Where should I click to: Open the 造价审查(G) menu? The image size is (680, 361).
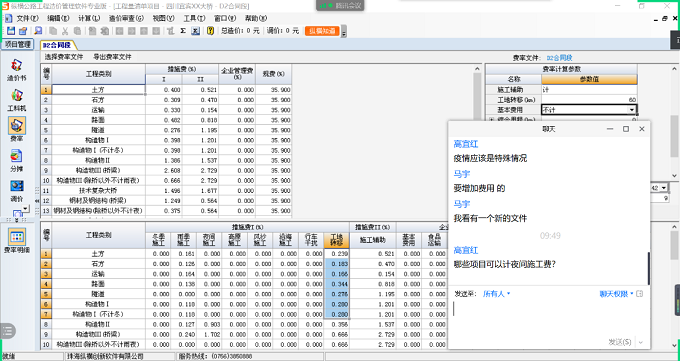(x=126, y=18)
